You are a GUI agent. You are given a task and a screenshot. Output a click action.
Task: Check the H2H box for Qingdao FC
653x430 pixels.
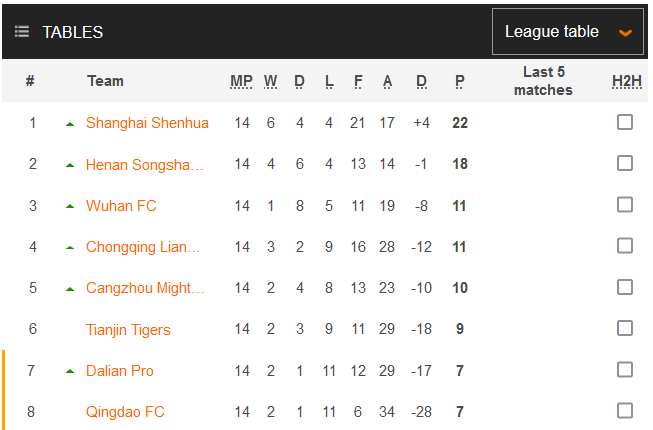click(625, 411)
